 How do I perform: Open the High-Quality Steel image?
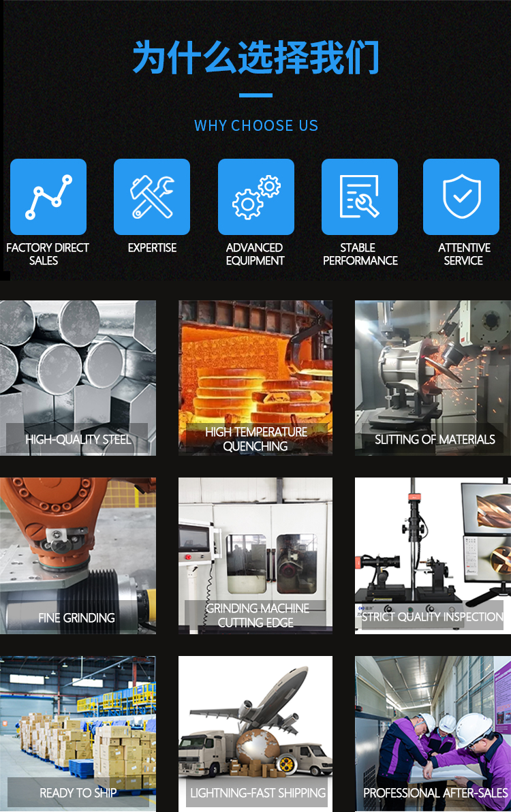pyautogui.click(x=78, y=378)
